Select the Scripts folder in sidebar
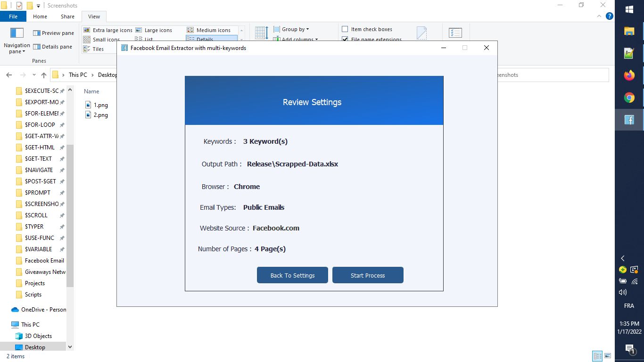The image size is (644, 362). click(29, 295)
